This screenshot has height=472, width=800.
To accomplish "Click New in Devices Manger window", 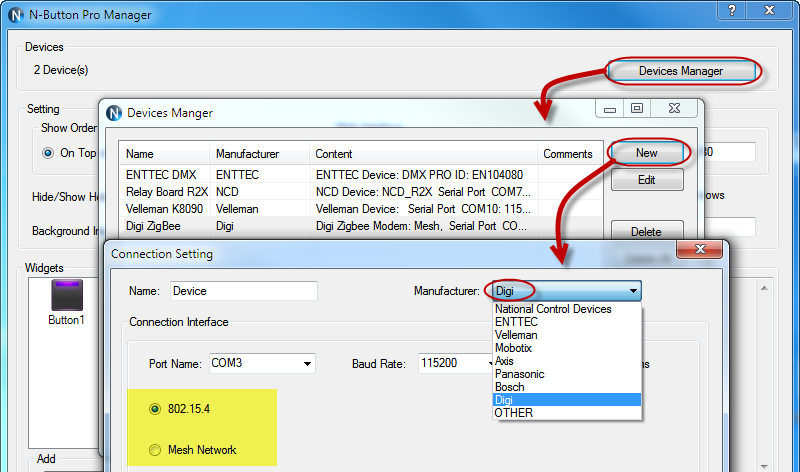I will pyautogui.click(x=647, y=153).
